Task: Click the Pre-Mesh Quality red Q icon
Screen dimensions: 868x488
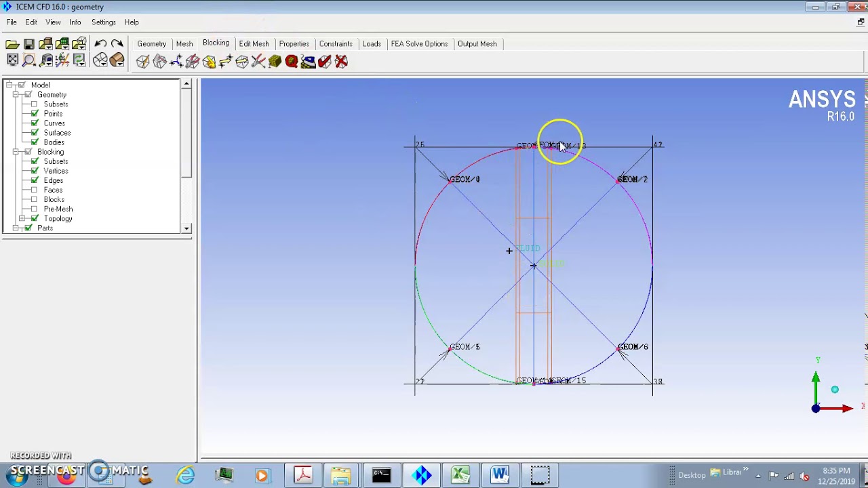Action: click(292, 62)
